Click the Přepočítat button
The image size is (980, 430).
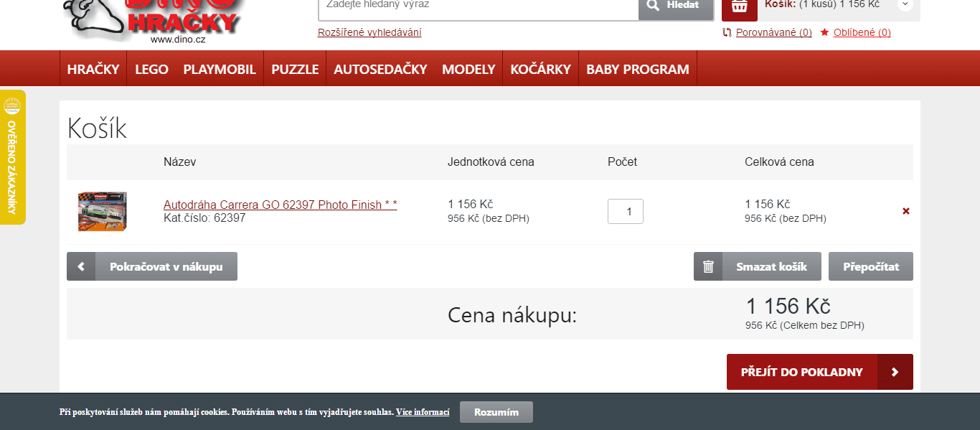871,266
